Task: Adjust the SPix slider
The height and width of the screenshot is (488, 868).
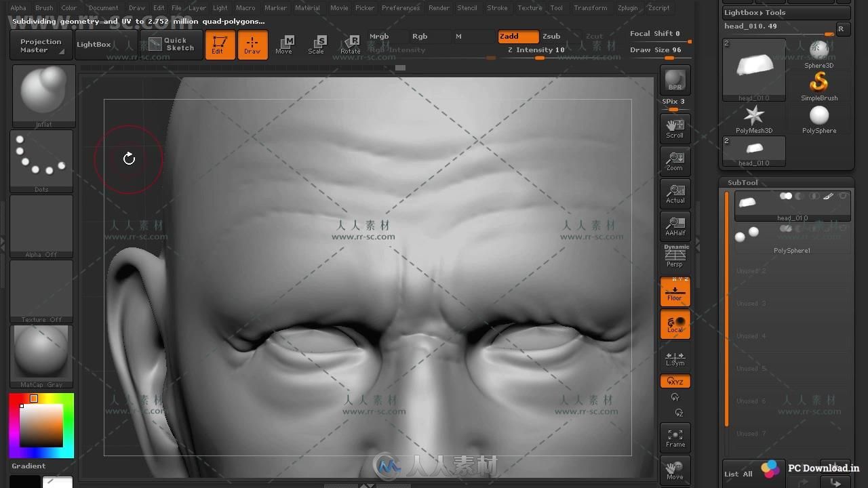Action: [x=674, y=103]
